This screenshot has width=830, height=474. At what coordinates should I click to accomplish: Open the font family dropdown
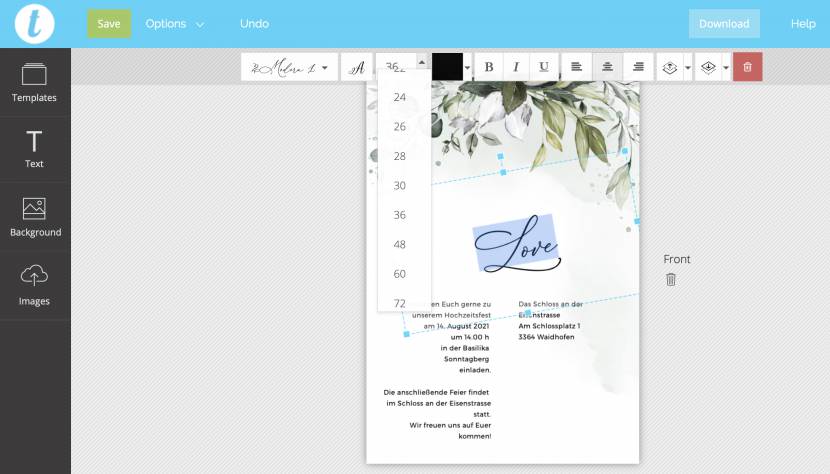(290, 67)
